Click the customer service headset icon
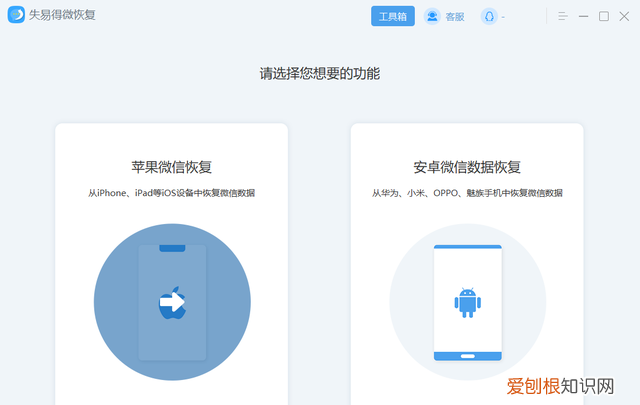Screen dimensions: 640x405 [x=432, y=16]
